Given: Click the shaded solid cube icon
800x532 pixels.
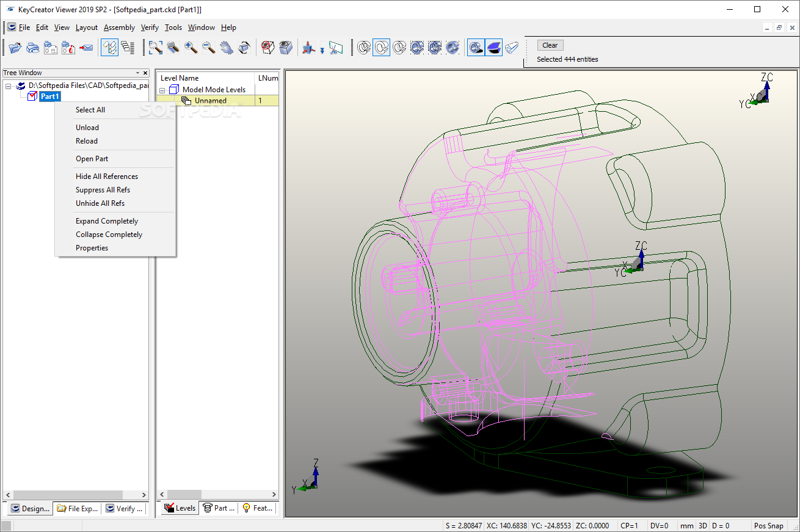Looking at the screenshot, I should (285, 48).
